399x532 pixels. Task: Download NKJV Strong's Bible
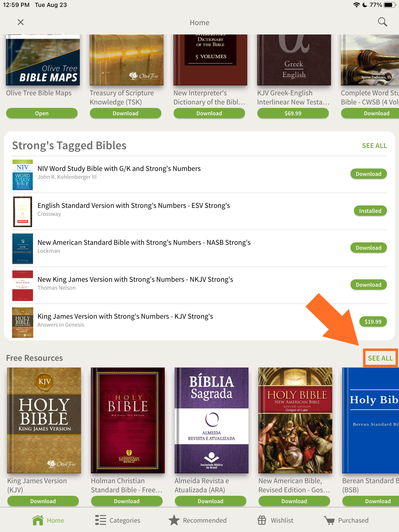coord(368,285)
